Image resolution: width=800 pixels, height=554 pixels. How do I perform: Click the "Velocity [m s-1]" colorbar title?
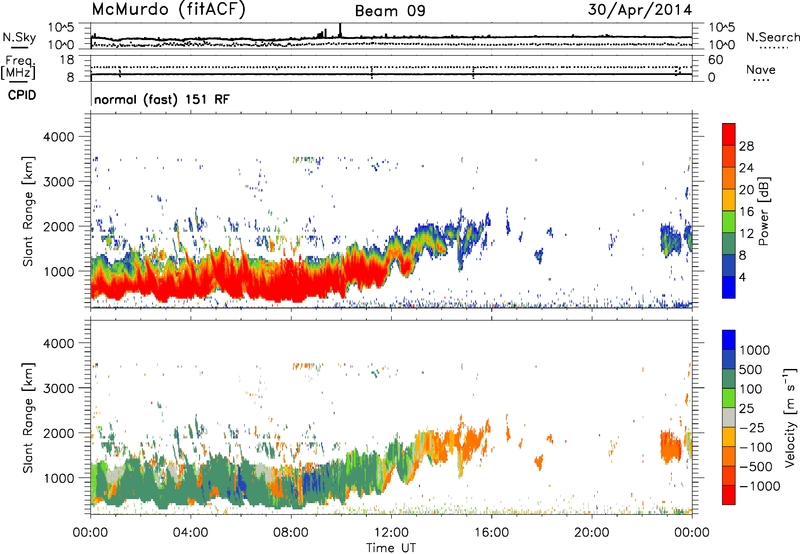click(x=790, y=417)
